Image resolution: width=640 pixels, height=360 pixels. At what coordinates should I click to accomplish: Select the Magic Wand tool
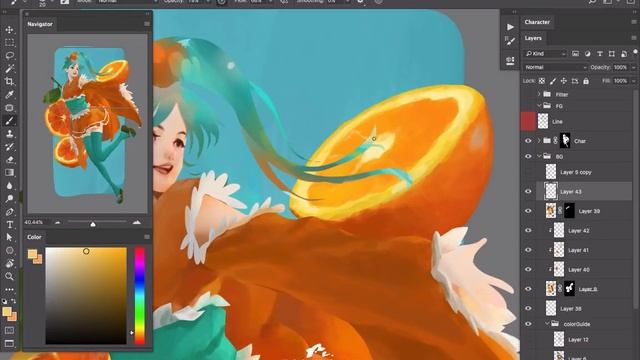9,69
